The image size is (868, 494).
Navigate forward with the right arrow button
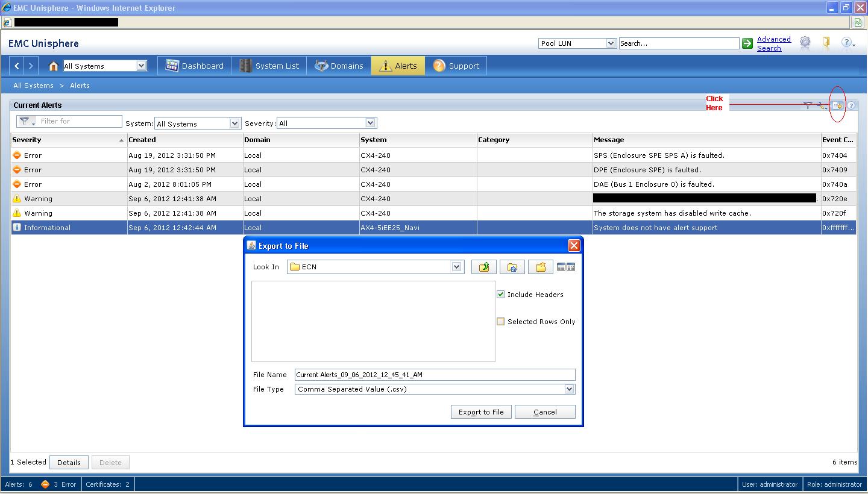[31, 66]
